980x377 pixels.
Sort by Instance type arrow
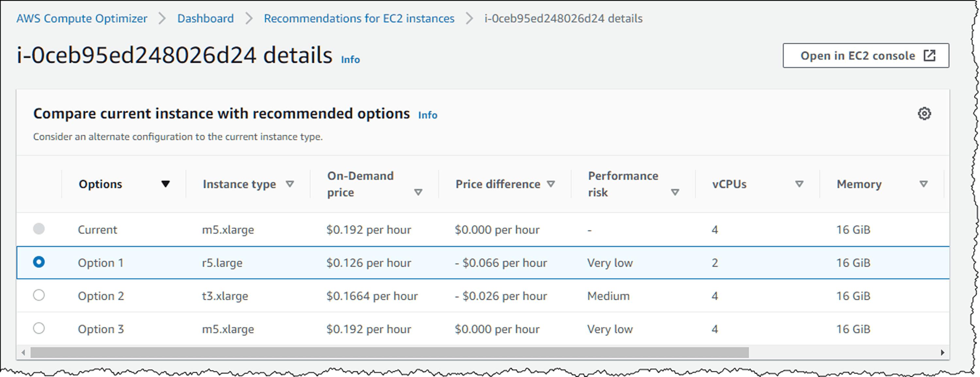[x=290, y=184]
